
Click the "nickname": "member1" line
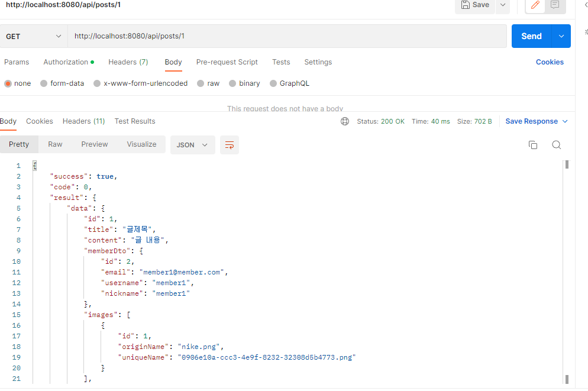[146, 293]
